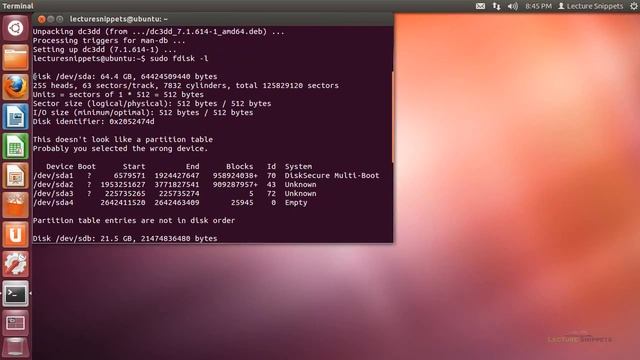
Task: Click the /dev/sda1 partition row
Action: 206,176
